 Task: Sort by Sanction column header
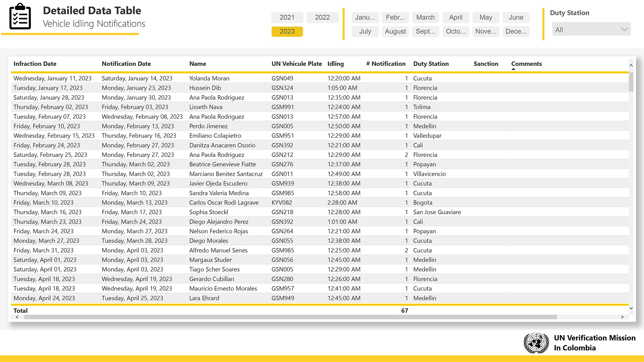coord(486,64)
